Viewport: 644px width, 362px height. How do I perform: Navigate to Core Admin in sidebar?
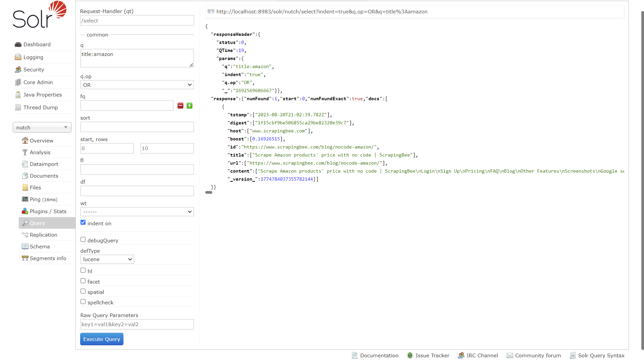(38, 82)
